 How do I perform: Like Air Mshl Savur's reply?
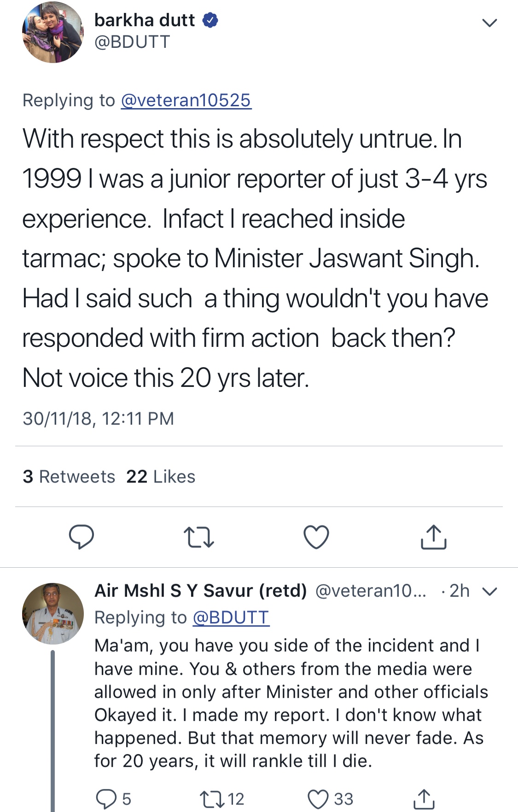(318, 799)
